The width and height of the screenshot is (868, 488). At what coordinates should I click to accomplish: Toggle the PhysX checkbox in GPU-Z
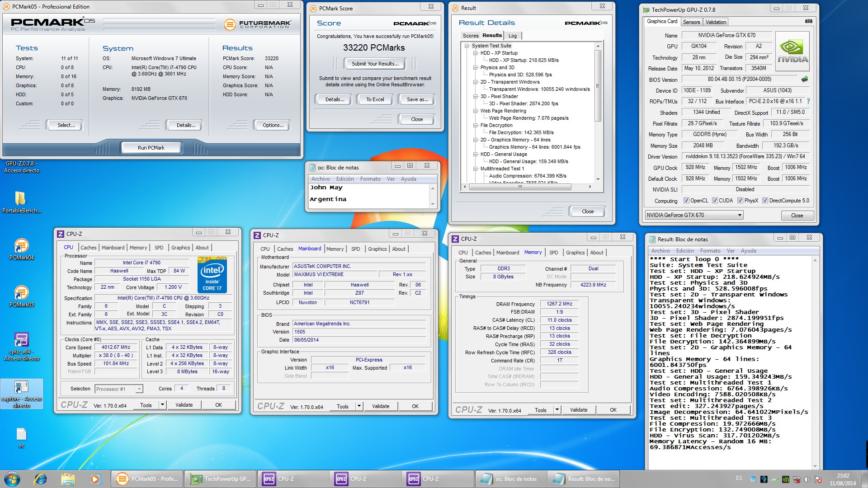pos(740,201)
